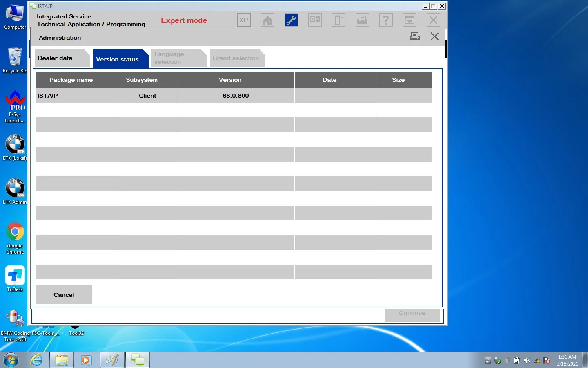Open the Action Center flag tray icon
The height and width of the screenshot is (368, 588).
click(547, 360)
